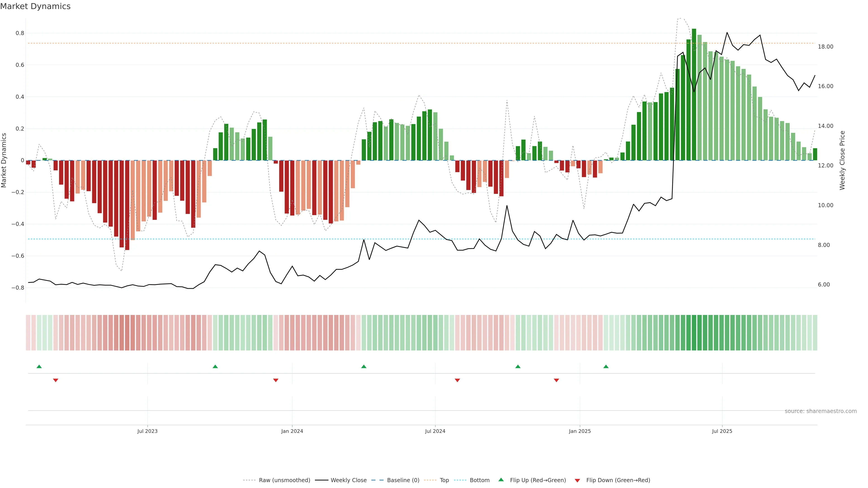Screen dimensions: 868x488
Task: Click the red flip-down marker before Jan 2024
Action: 276,380
